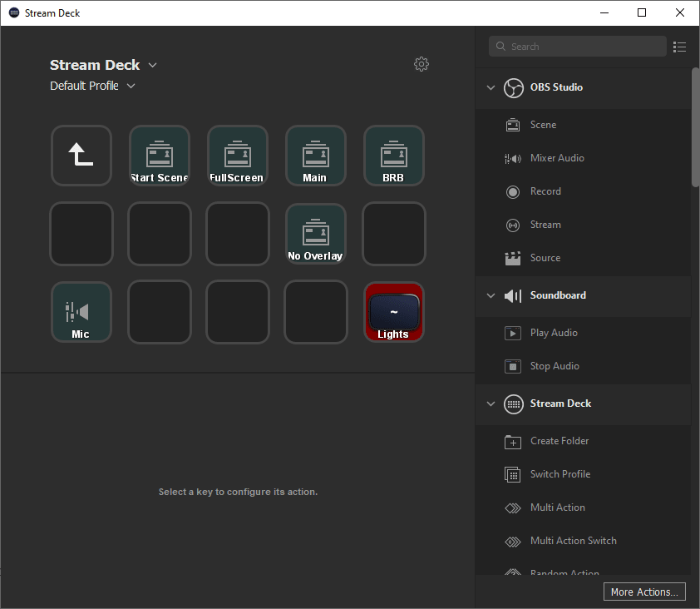This screenshot has width=700, height=609.
Task: Click the Stream action icon
Action: click(512, 225)
